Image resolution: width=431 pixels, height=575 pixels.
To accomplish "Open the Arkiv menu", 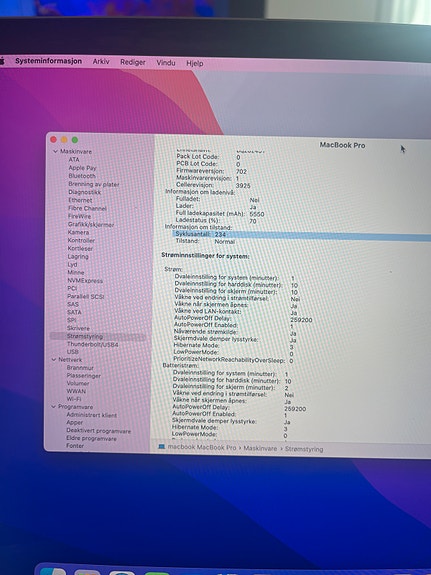I will pos(101,62).
